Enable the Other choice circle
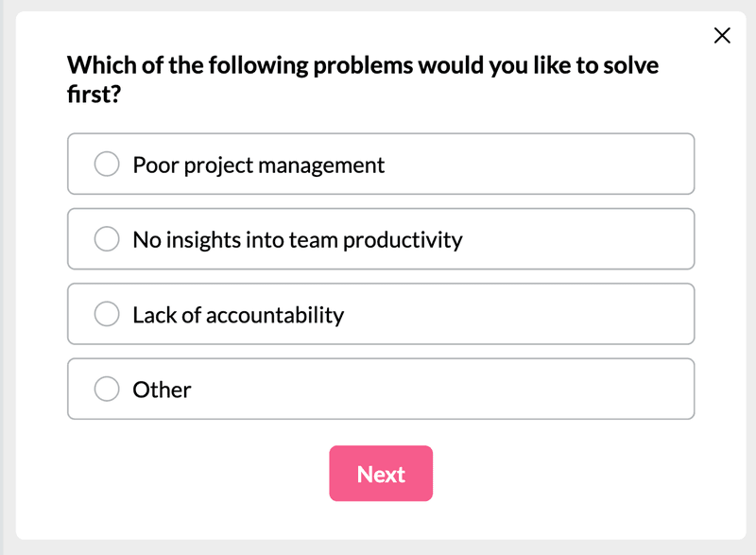 [x=106, y=389]
